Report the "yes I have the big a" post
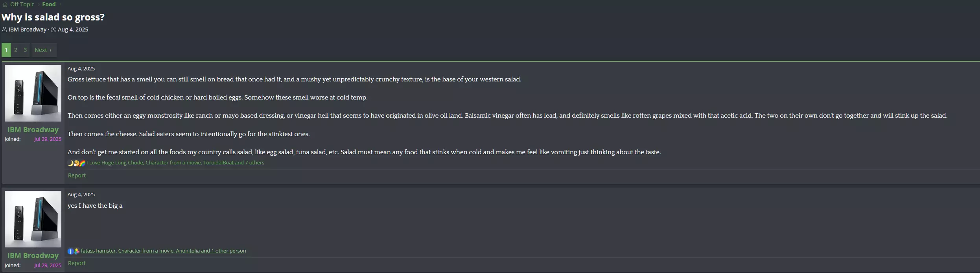Viewport: 980px width, 273px height. 77,263
